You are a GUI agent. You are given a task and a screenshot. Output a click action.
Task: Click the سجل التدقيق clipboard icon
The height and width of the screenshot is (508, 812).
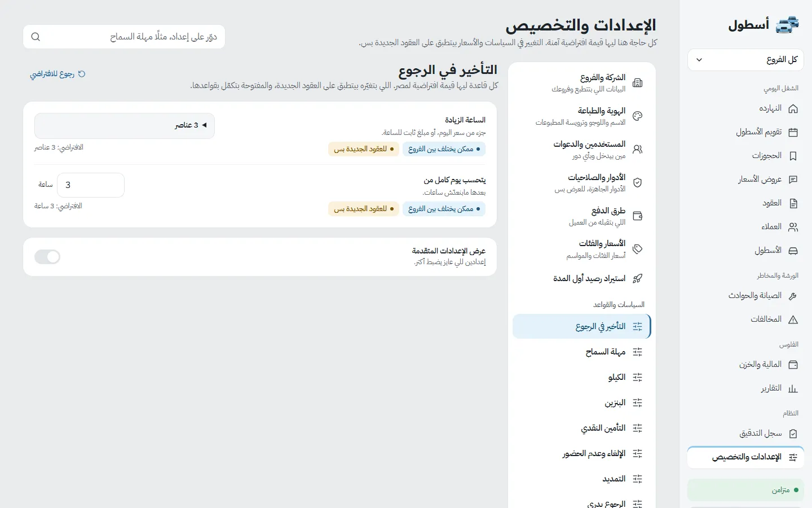click(793, 433)
